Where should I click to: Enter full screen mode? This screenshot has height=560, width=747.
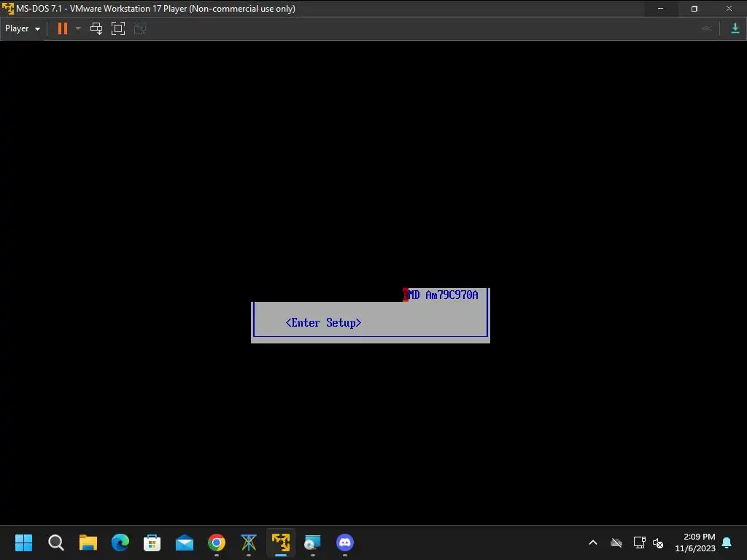118,28
